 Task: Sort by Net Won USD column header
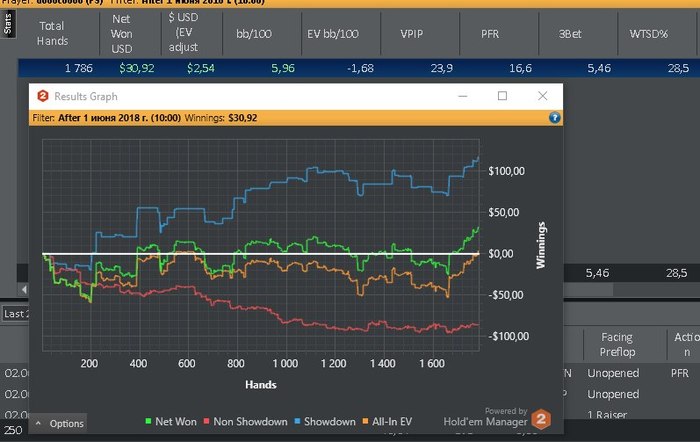tap(121, 33)
